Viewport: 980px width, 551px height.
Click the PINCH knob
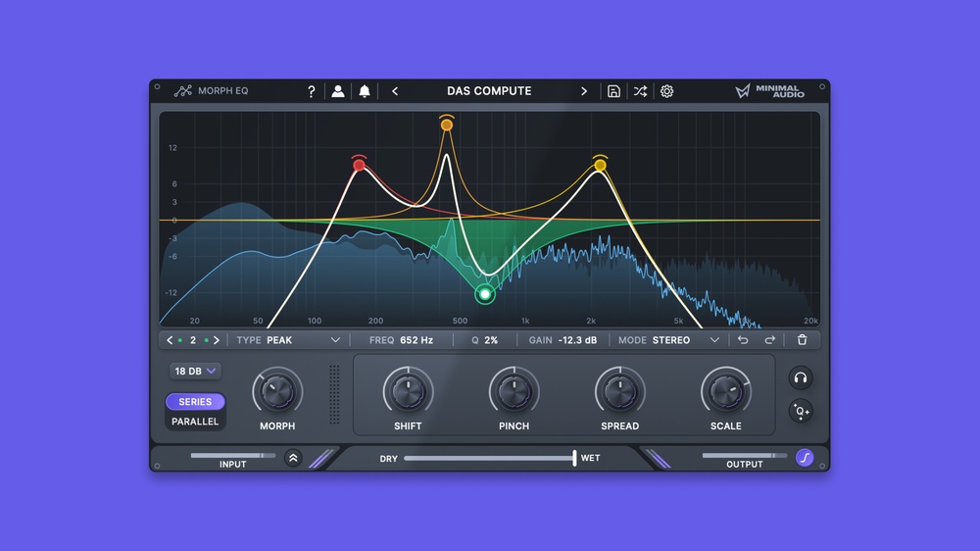point(514,392)
